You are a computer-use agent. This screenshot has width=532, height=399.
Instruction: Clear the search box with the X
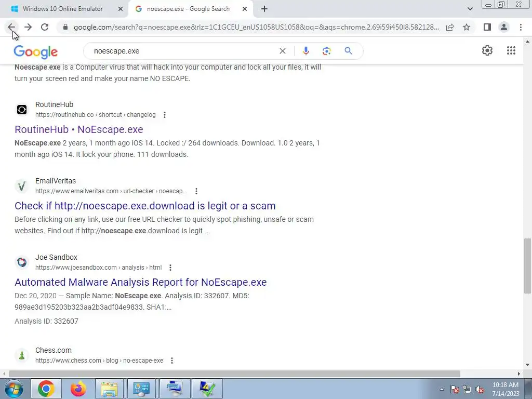point(282,51)
